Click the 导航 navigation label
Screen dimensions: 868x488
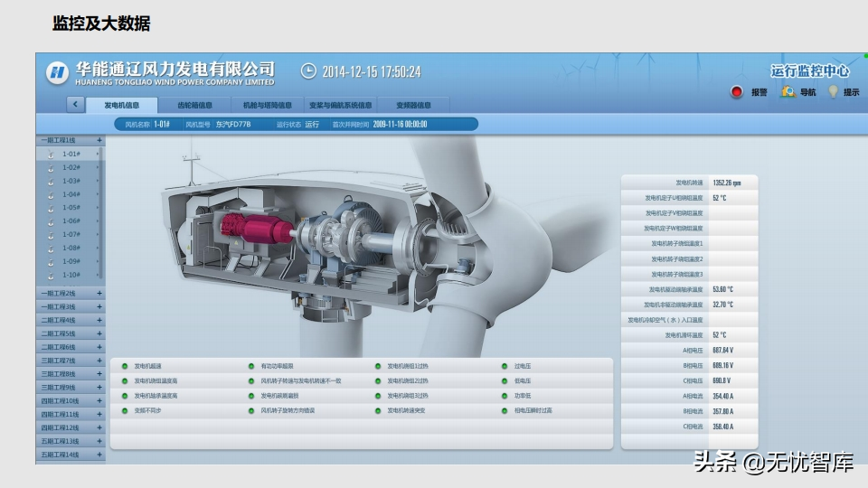click(x=807, y=92)
